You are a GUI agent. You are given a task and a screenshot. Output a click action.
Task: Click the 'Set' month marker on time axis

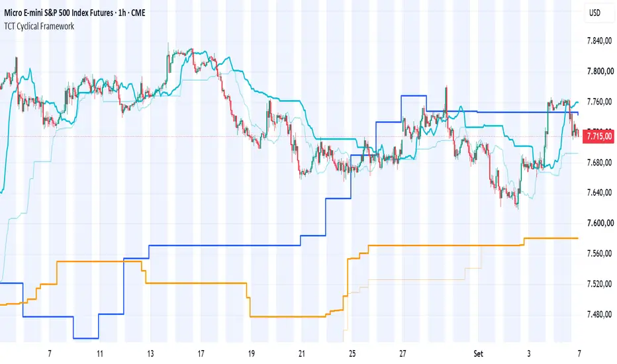click(478, 354)
